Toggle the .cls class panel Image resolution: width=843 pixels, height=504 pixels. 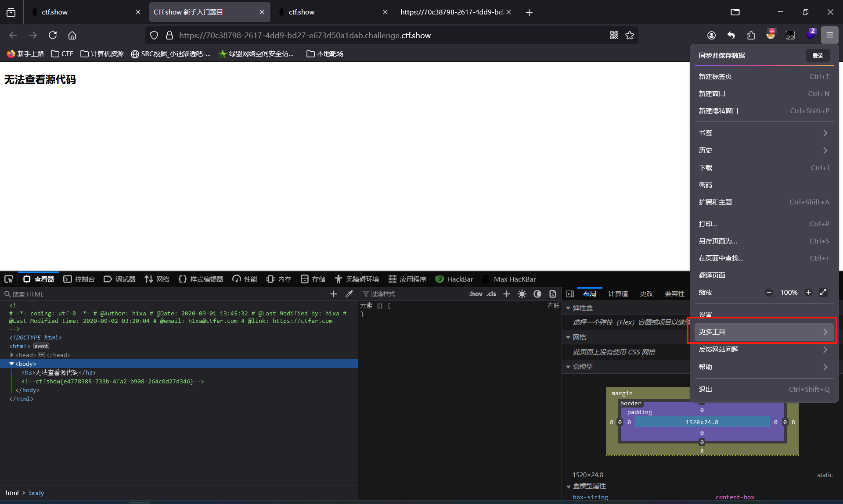tap(491, 294)
